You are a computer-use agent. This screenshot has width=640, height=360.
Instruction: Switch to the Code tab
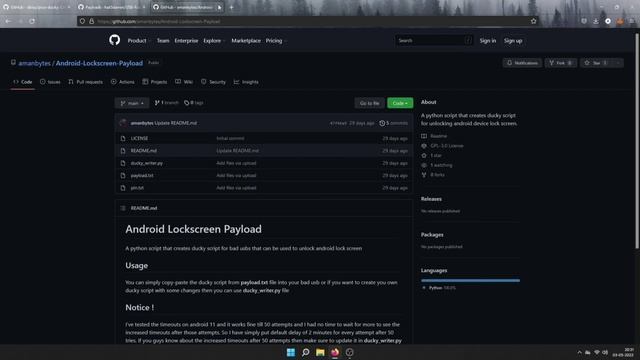[22, 82]
